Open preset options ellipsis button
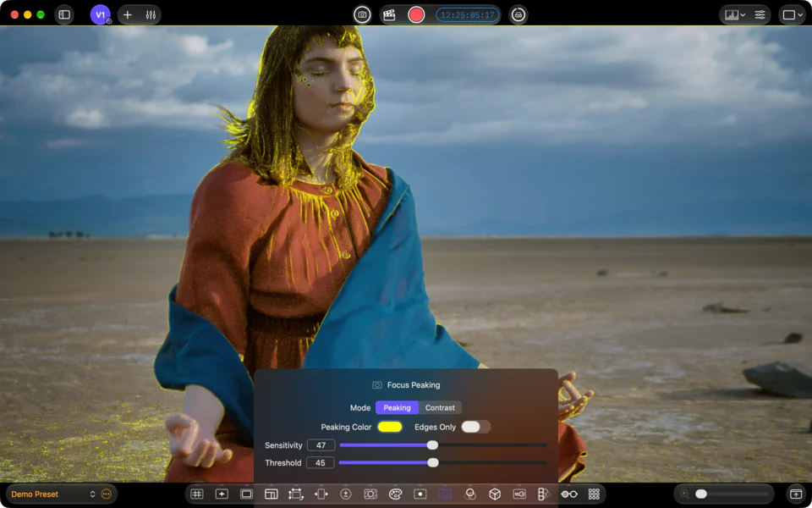 point(107,494)
